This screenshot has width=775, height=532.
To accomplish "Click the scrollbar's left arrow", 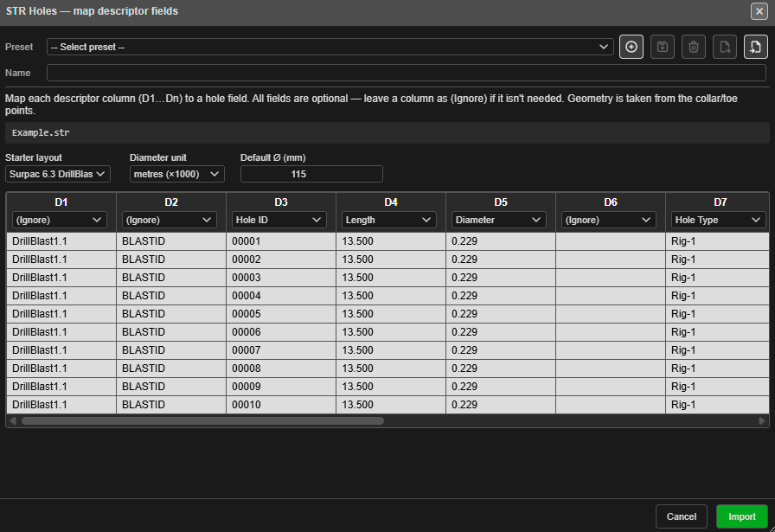I will (x=13, y=420).
